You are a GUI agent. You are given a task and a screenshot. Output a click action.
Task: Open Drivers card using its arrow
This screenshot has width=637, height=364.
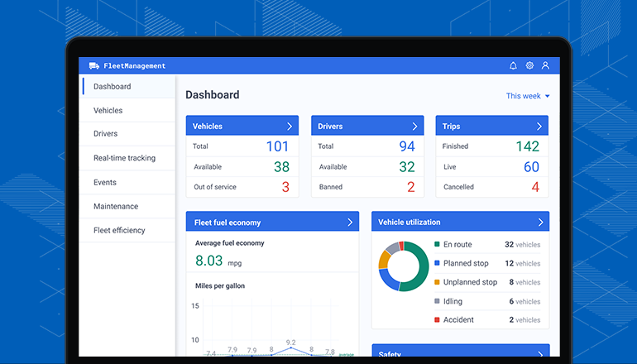(414, 127)
